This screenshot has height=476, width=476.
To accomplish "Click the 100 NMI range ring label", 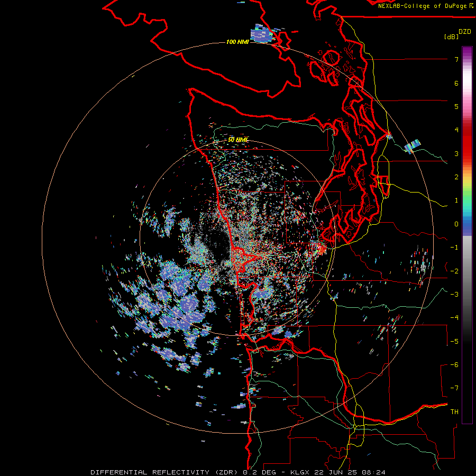I will point(237,42).
